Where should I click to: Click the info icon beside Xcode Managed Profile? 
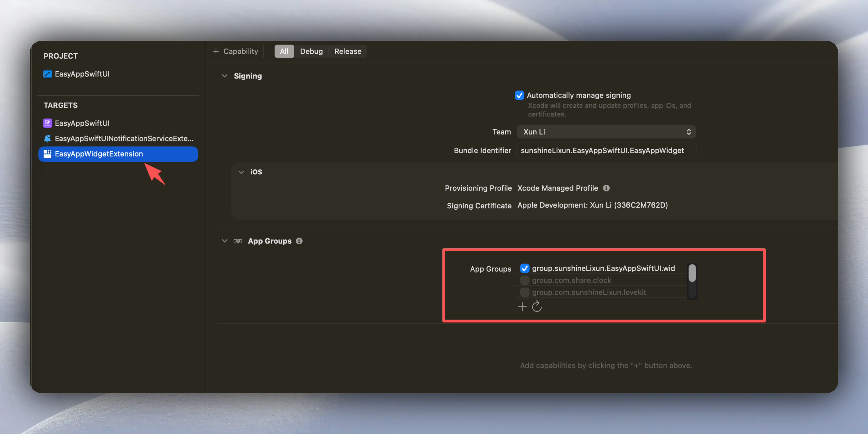[x=607, y=188]
